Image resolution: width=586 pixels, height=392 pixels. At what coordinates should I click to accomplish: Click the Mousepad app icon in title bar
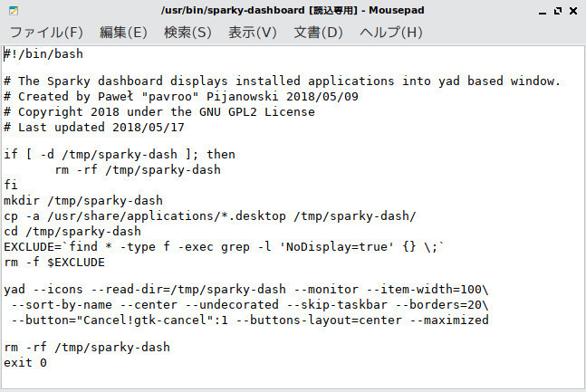pos(14,11)
